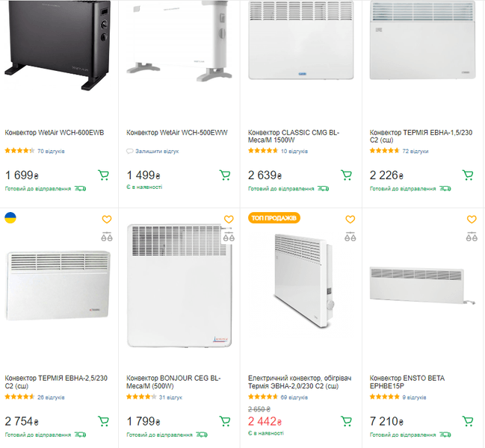Add Термія ЭВНА-2,0/230 to cart
The width and height of the screenshot is (485, 448).
pyautogui.click(x=347, y=421)
